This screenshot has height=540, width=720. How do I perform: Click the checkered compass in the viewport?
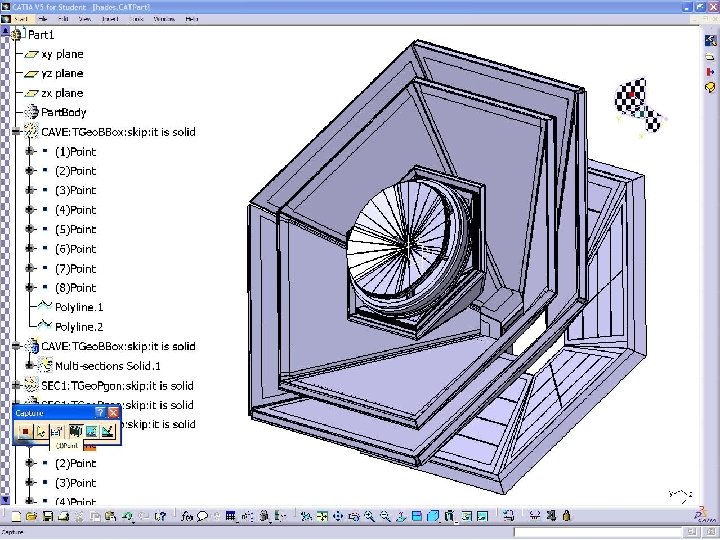[x=640, y=105]
